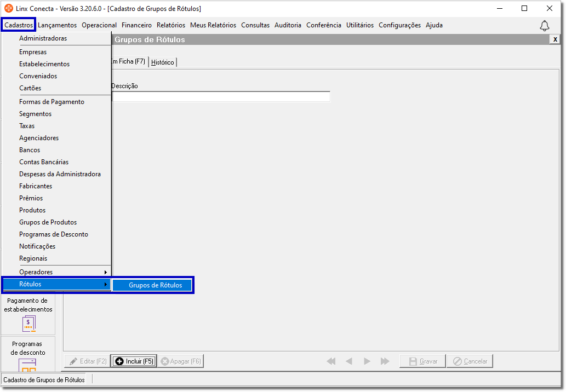
Task: Click the Apagar (F6) button
Action: pos(180,361)
